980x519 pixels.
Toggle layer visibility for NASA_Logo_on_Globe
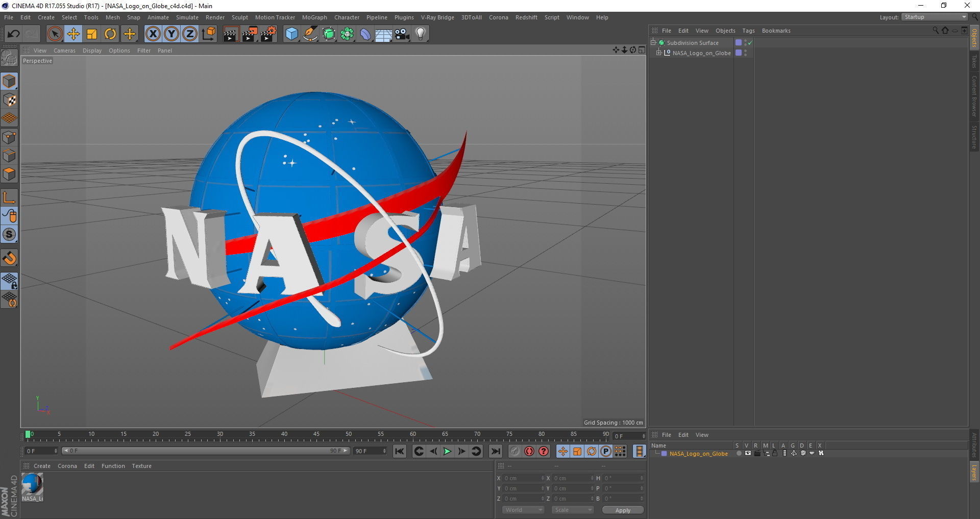point(747,453)
